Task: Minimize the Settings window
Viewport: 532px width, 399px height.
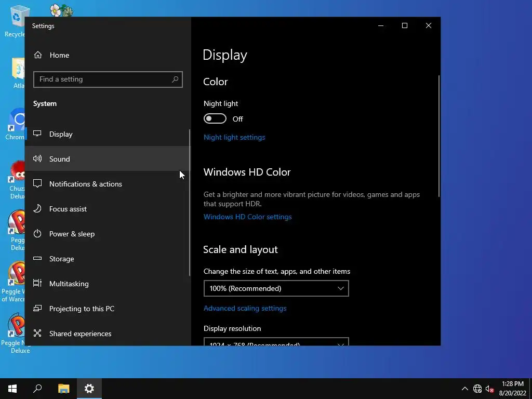Action: tap(381, 25)
